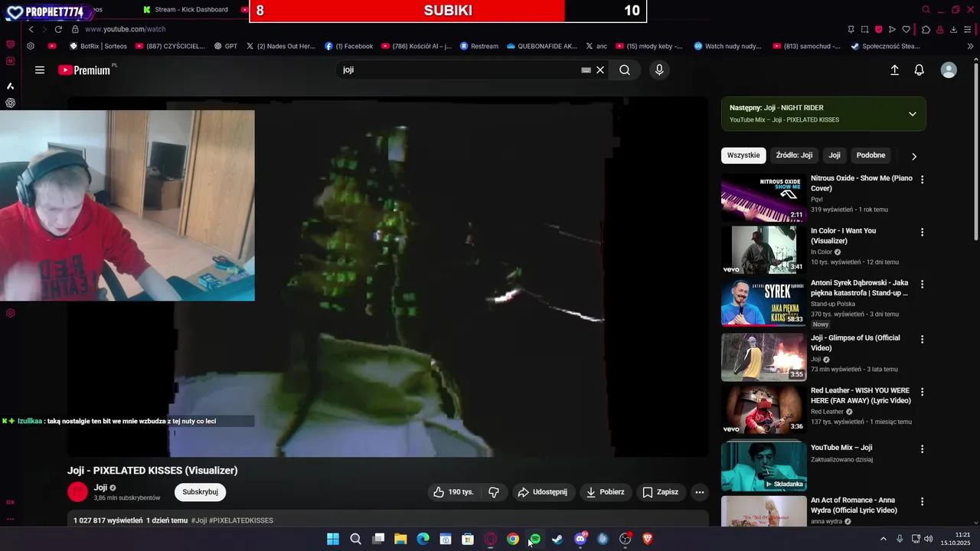Subscribe to Joji with Subskrybuj

200,492
